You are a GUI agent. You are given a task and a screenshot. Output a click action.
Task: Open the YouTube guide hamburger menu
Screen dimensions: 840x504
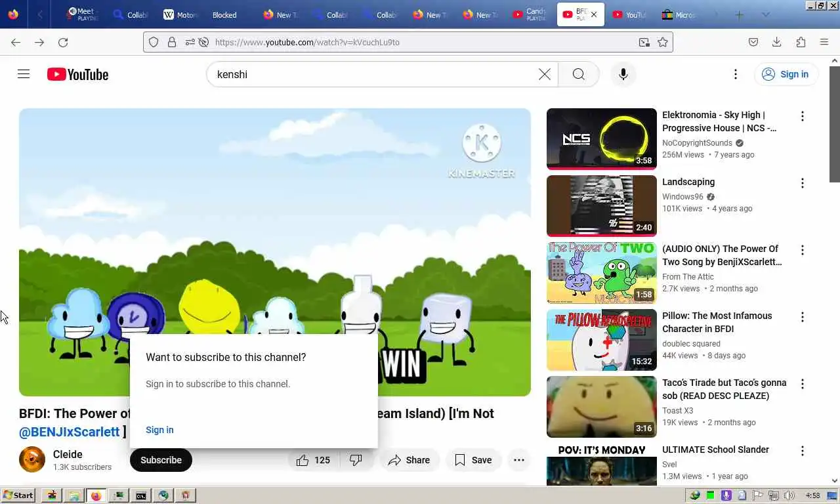click(x=24, y=74)
